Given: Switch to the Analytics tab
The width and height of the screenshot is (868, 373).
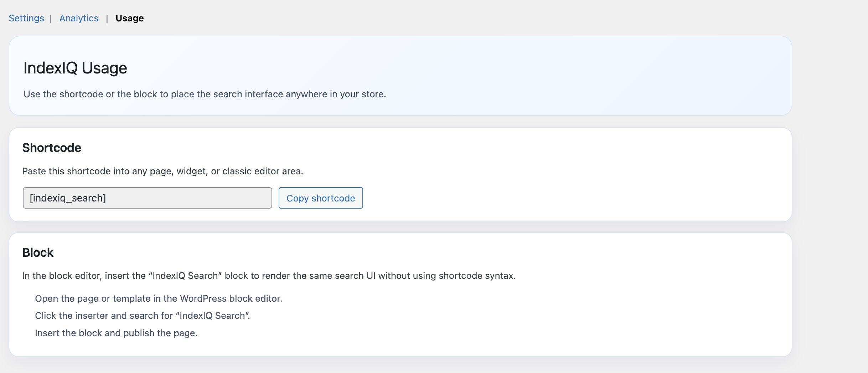Looking at the screenshot, I should [79, 18].
